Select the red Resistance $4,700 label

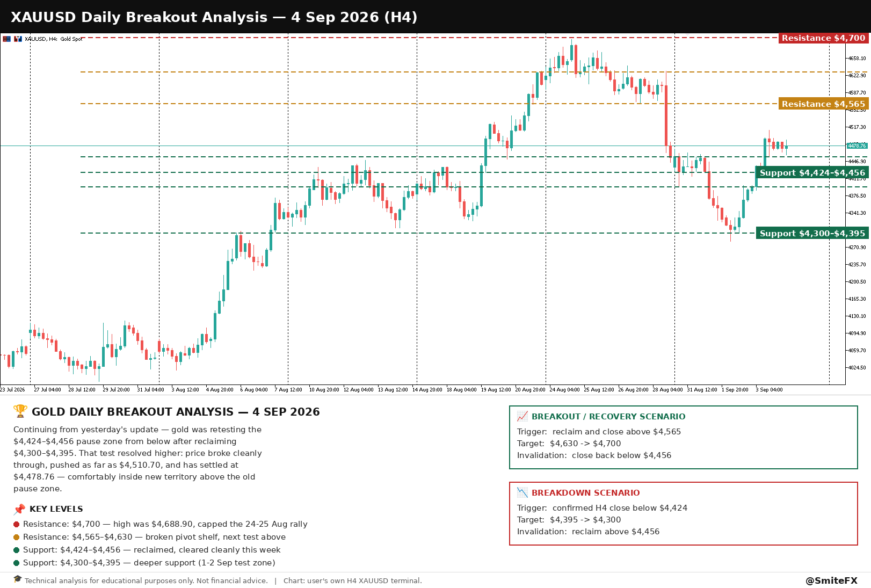pyautogui.click(x=823, y=38)
